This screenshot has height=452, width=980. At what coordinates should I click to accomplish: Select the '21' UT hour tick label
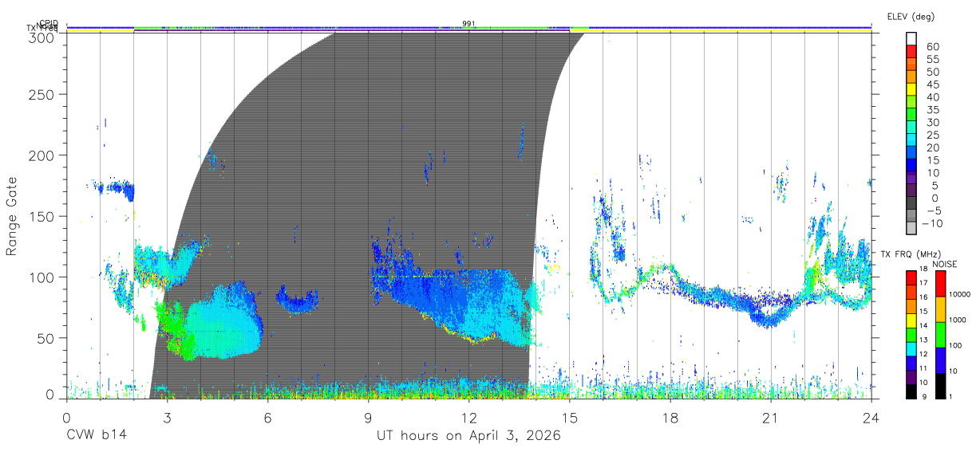(771, 418)
